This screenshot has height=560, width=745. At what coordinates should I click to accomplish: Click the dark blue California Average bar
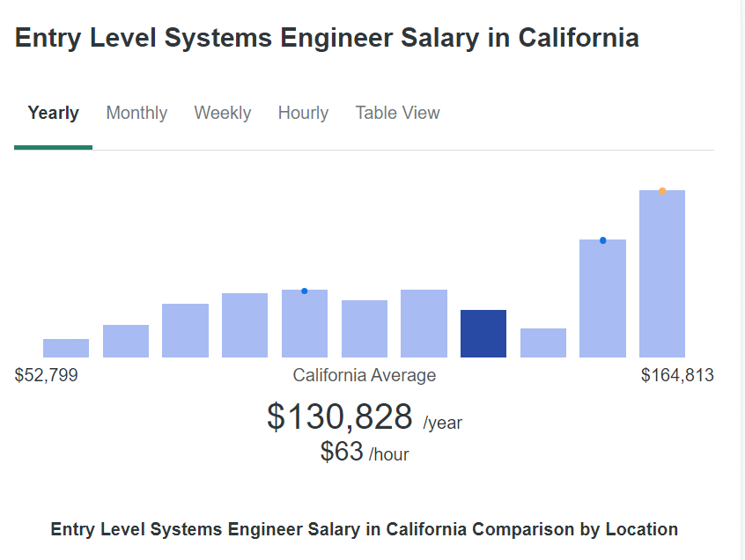[483, 334]
